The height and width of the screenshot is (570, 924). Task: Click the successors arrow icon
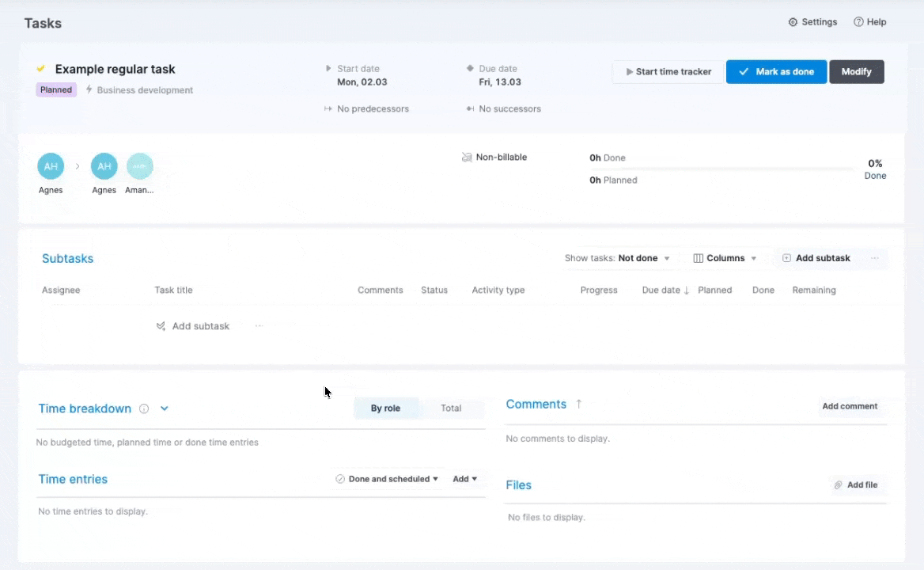470,108
